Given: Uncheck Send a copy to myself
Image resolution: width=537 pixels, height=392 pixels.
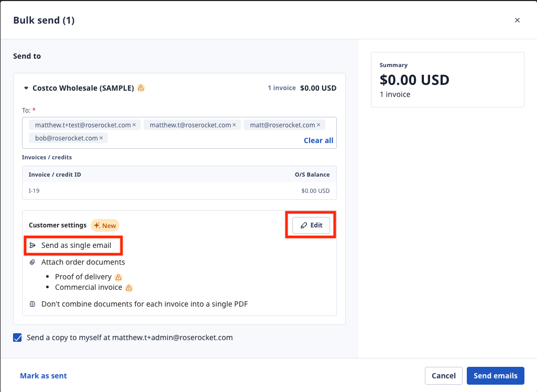Looking at the screenshot, I should 17,337.
